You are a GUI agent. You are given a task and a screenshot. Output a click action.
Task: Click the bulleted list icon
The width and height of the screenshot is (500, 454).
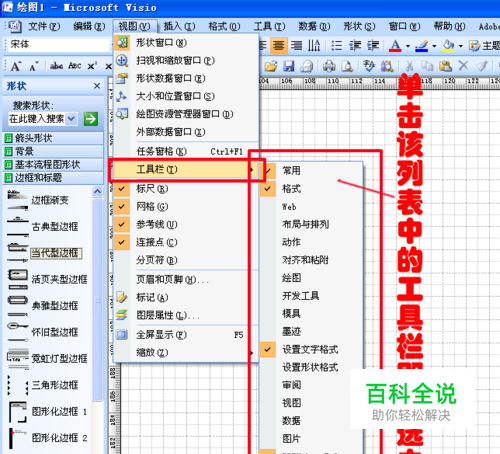337,45
